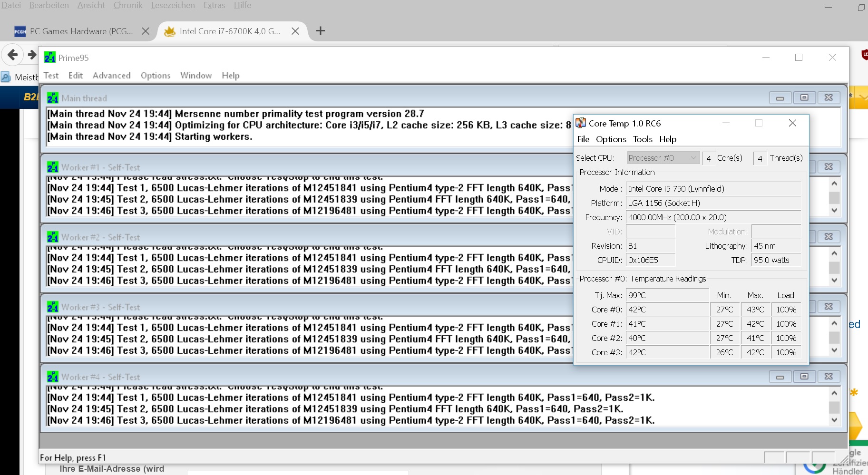
Task: Click the Model field Intel Core i5 750
Action: 713,189
